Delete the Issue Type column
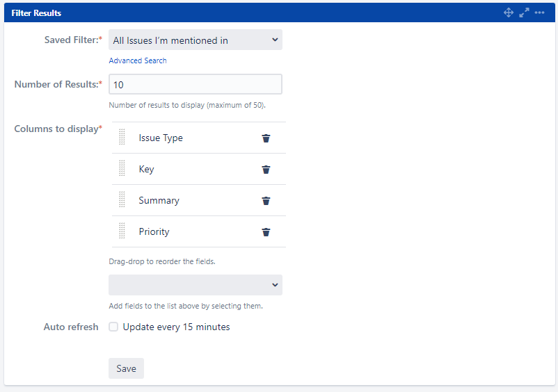 pos(266,138)
